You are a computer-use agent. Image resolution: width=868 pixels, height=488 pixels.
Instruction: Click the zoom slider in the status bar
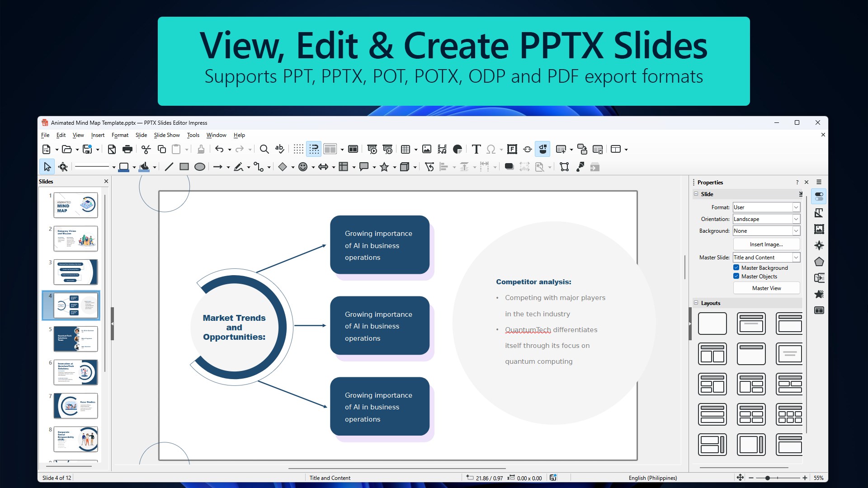pos(768,478)
